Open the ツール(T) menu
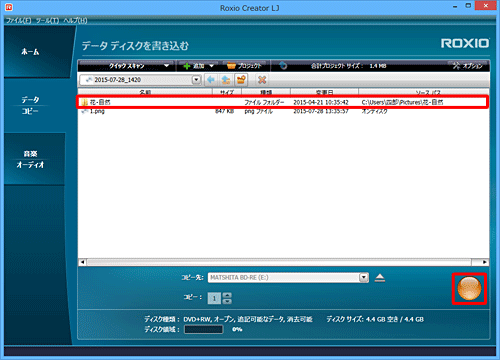500x360 pixels. 47,21
